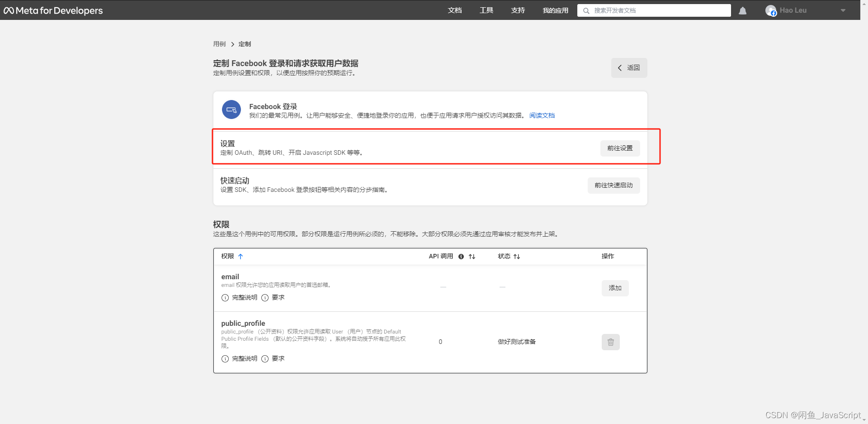The image size is (868, 424).
Task: Open the 文档 menu
Action: 455,10
